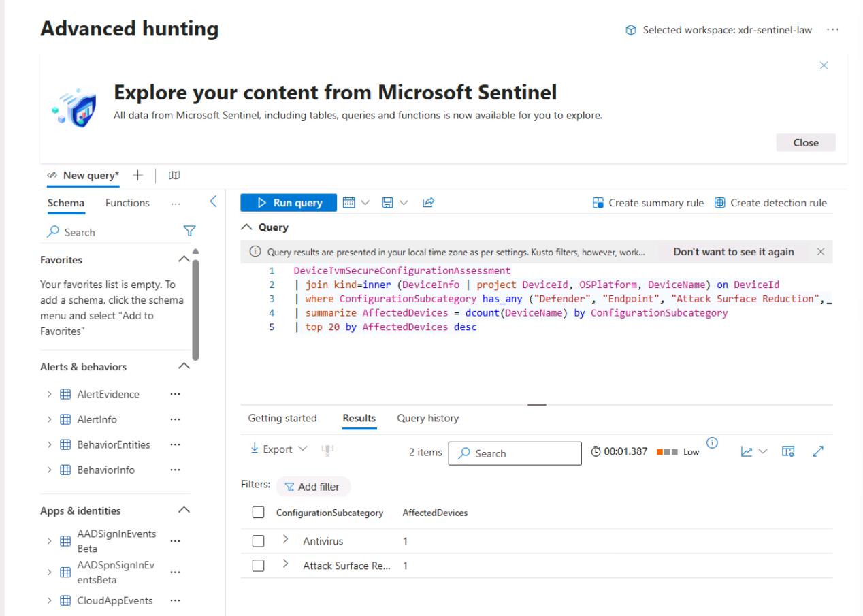Switch to the Query history tab
Image resolution: width=863 pixels, height=616 pixels.
pos(427,418)
